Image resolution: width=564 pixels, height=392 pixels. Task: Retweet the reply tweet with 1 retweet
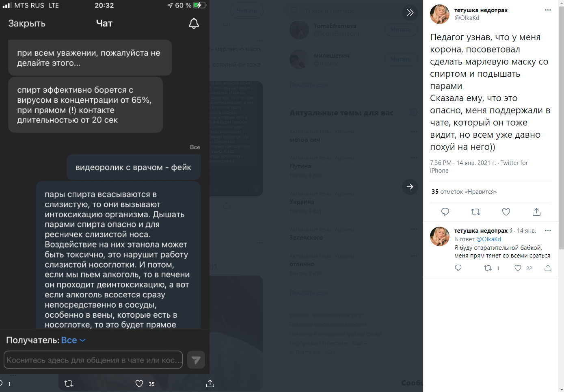click(x=492, y=268)
